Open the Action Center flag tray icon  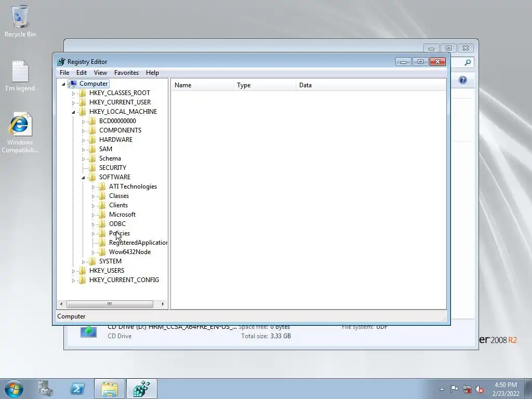click(x=454, y=389)
